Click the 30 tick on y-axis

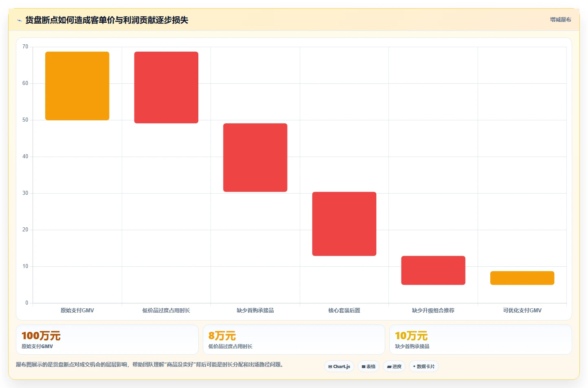point(25,193)
